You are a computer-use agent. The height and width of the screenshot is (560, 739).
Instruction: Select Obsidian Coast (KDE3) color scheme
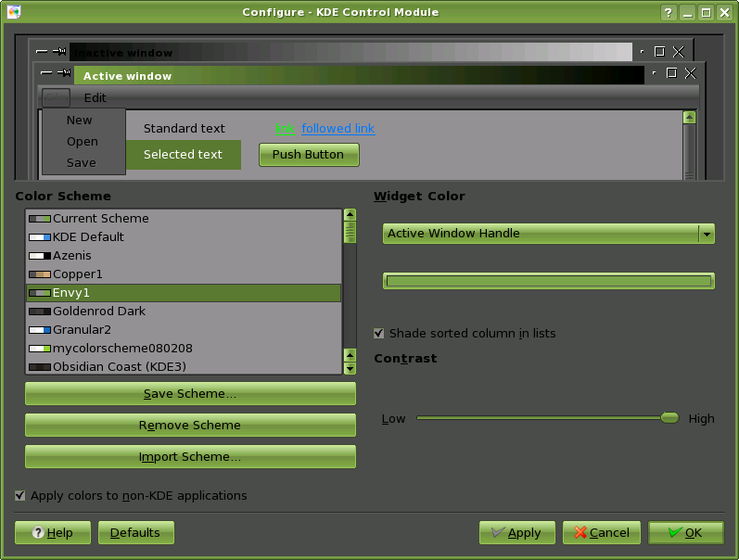click(x=184, y=367)
